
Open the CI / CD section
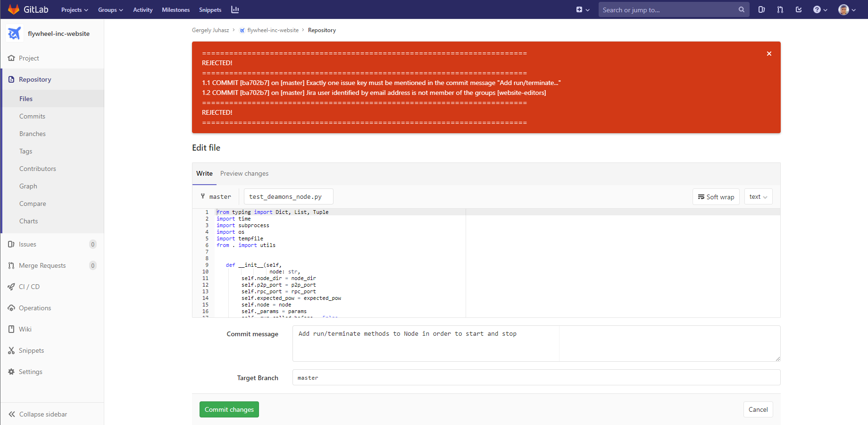29,287
